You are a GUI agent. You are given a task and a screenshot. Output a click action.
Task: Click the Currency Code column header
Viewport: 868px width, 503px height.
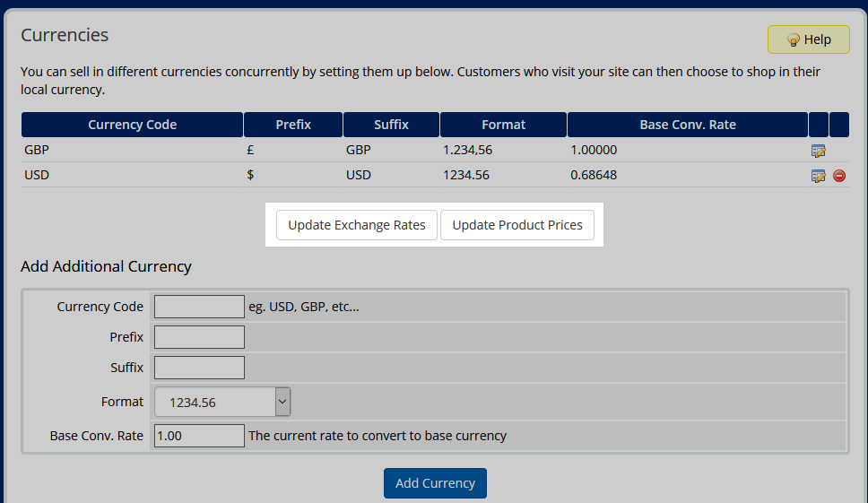132,125
